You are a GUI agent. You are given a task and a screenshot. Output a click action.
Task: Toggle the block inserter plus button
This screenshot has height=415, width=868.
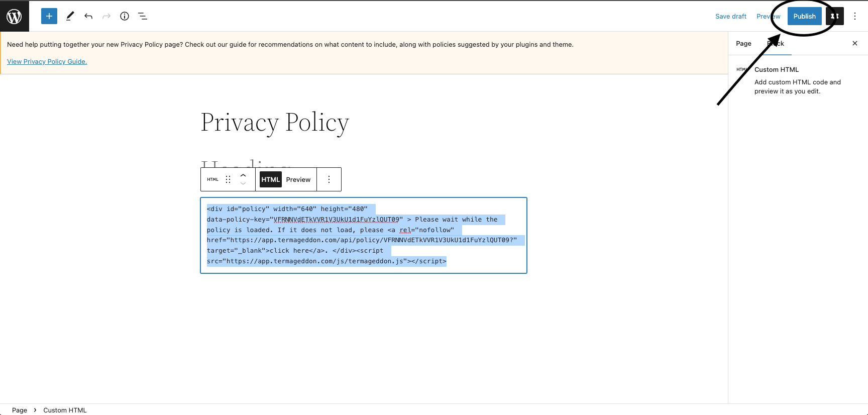point(49,16)
